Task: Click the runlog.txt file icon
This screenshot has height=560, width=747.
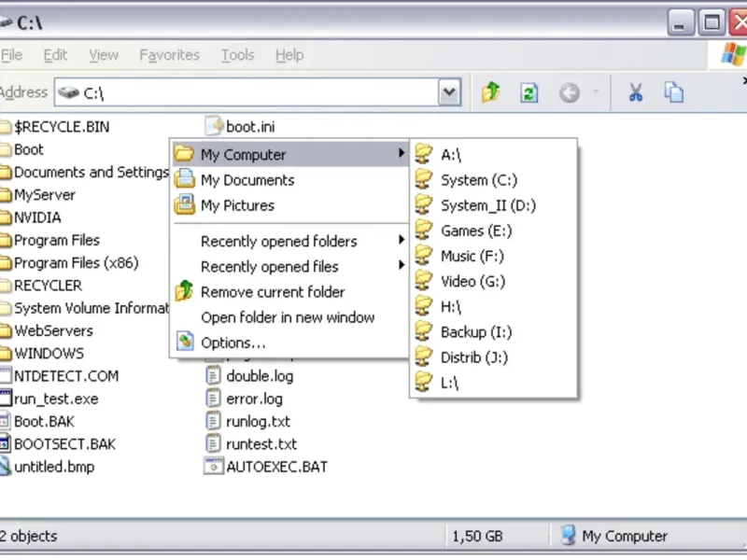Action: [x=213, y=421]
